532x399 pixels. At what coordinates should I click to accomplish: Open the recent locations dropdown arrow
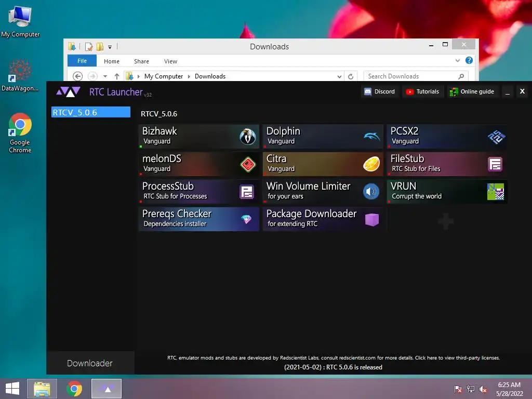pos(105,76)
